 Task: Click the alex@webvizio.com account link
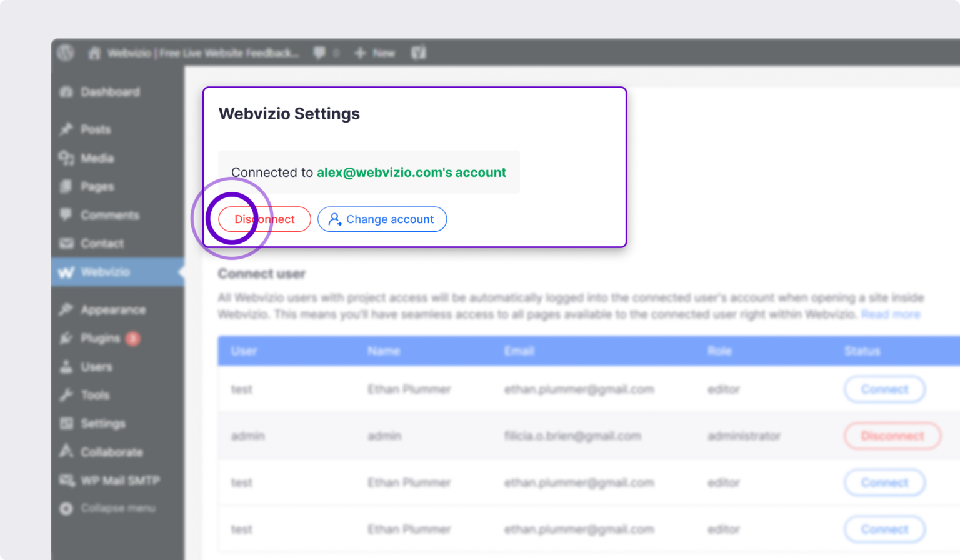pos(412,172)
